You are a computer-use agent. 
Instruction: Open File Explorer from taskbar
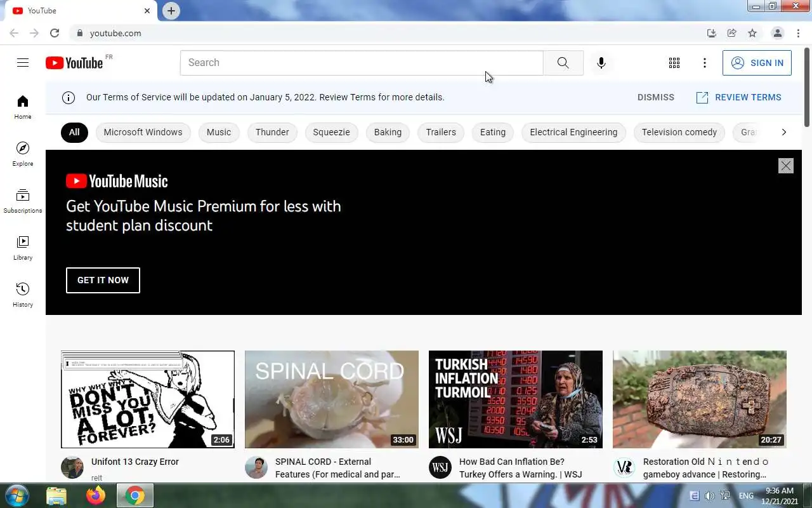coord(56,496)
